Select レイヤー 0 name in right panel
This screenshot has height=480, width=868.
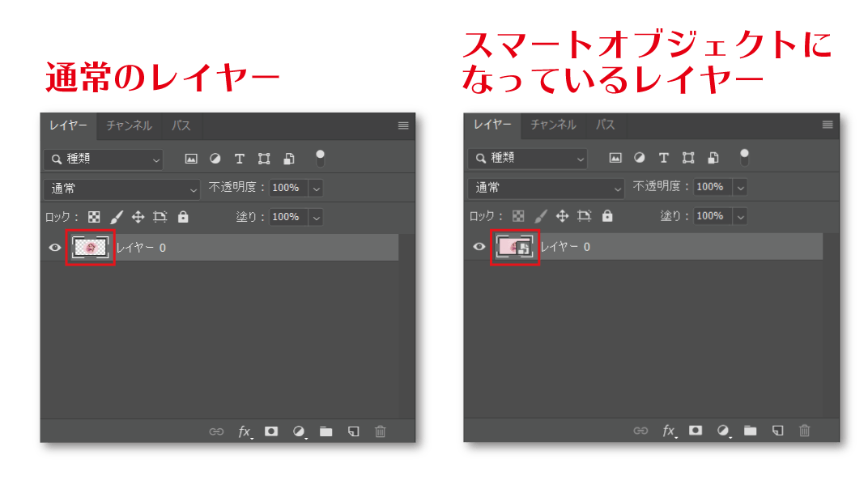tap(565, 246)
